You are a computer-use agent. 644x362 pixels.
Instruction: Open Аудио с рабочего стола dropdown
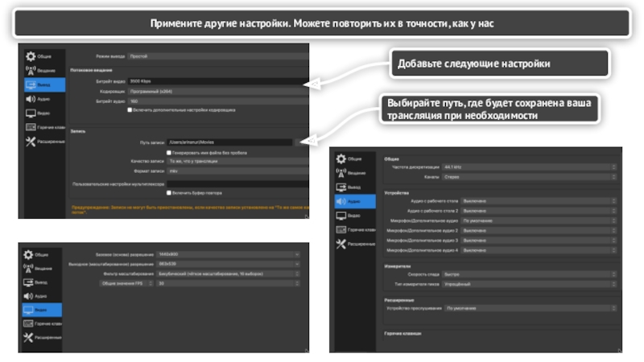point(539,201)
